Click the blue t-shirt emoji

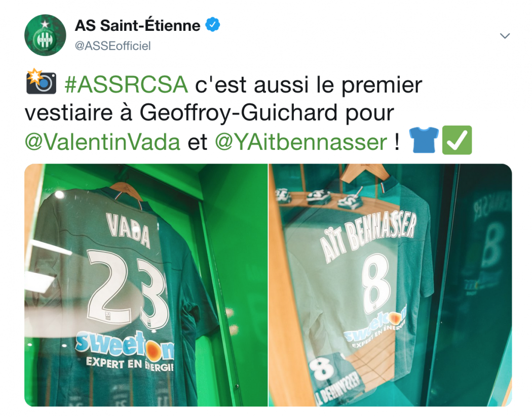424,140
